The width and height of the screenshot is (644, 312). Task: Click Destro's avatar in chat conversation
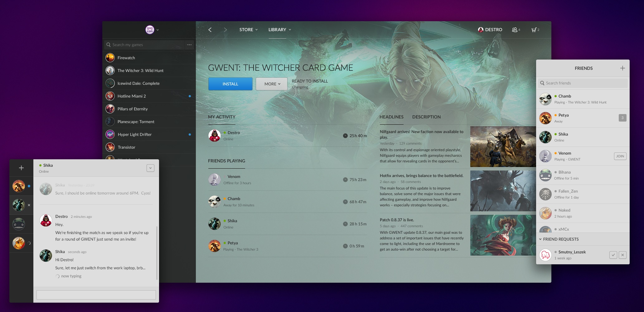46,220
